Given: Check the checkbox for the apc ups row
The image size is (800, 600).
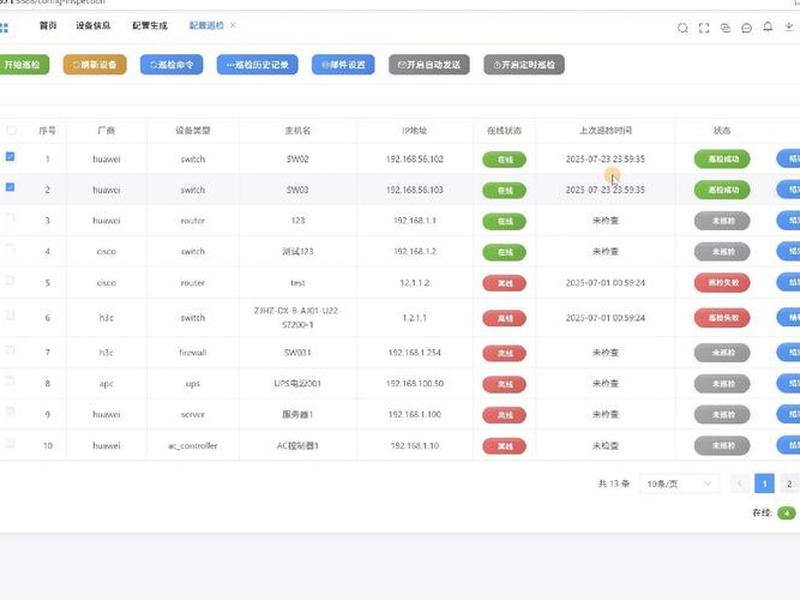Looking at the screenshot, I should click(x=10, y=381).
